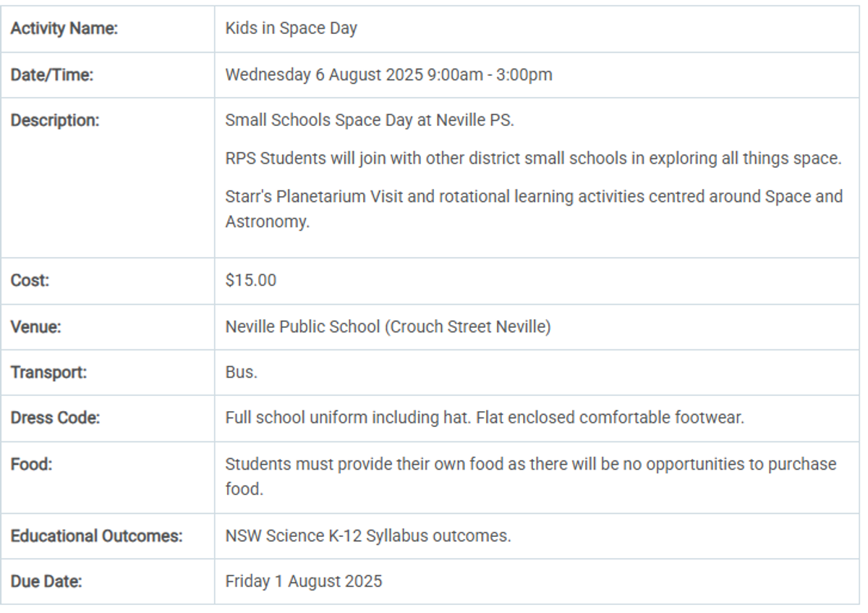Click the "Starr's Planetarium Visit" paragraph
This screenshot has height=613, width=868.
point(533,209)
